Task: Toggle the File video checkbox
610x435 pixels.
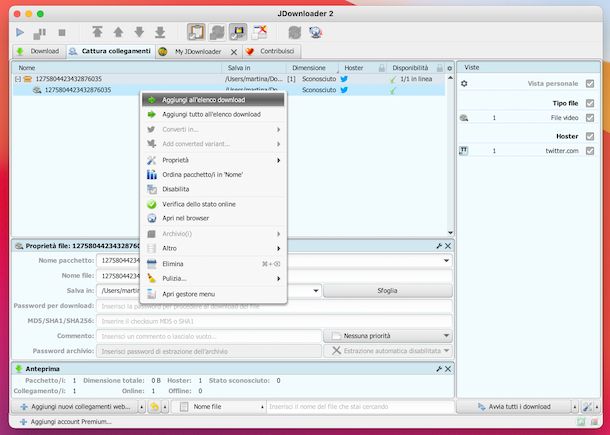Action: point(590,118)
